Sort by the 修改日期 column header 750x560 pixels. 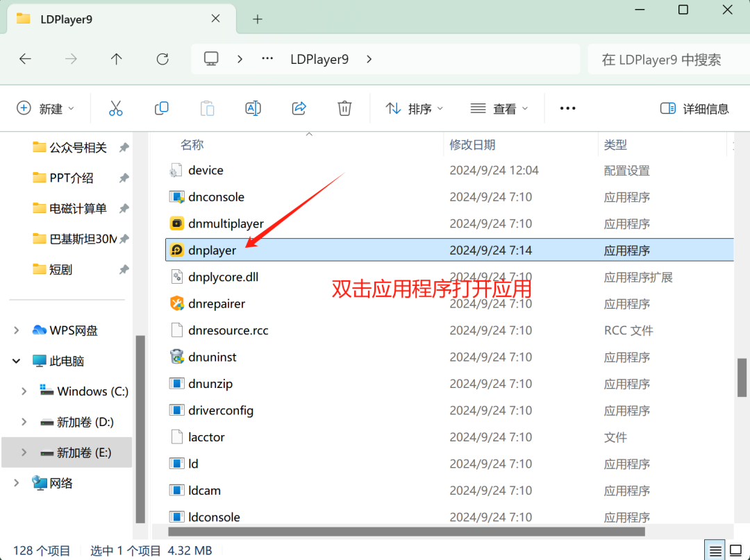(x=472, y=144)
